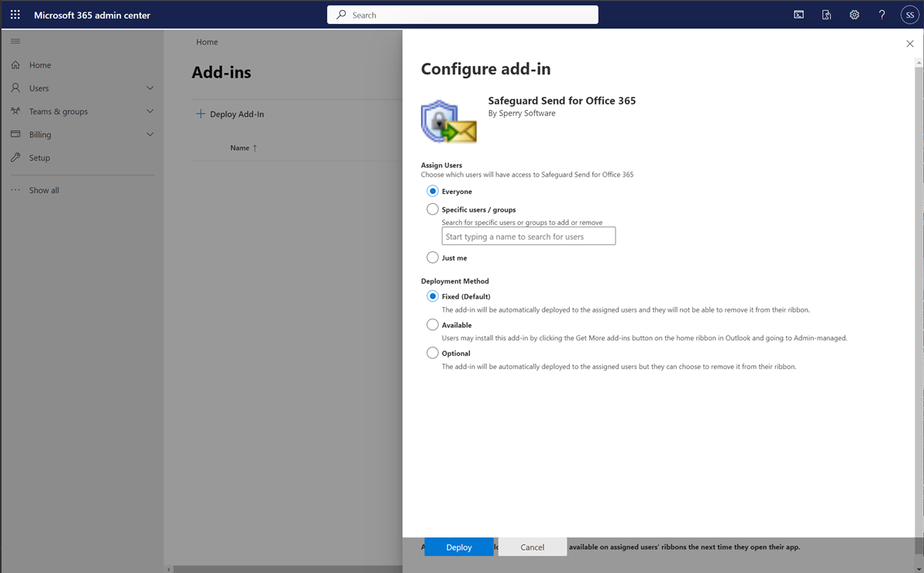Click the blue Deploy button
This screenshot has height=573, width=924.
point(459,547)
